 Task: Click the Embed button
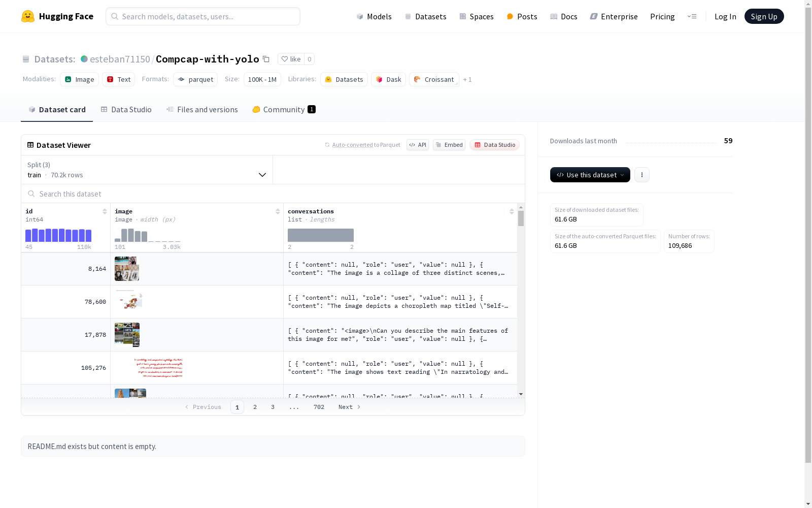tap(449, 145)
